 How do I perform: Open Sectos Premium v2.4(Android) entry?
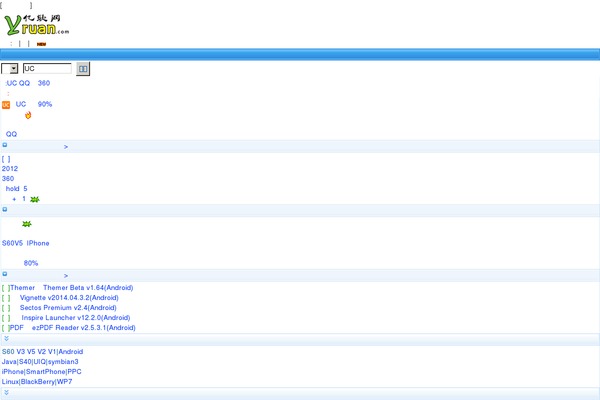68,307
